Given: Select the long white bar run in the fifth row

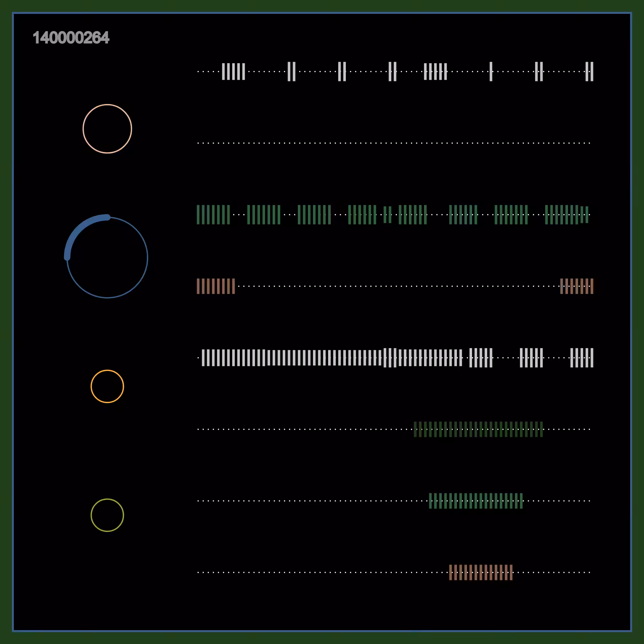Looking at the screenshot, I should click(332, 358).
